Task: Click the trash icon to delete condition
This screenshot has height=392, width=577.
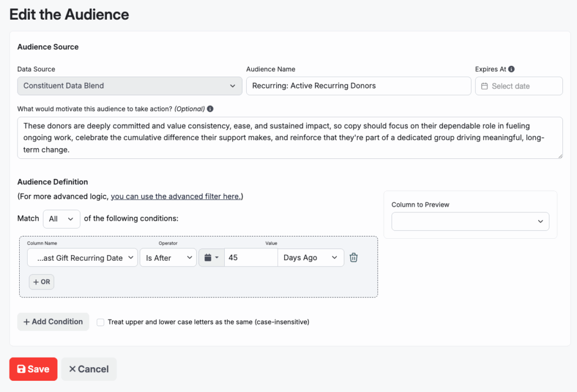Action: (353, 257)
